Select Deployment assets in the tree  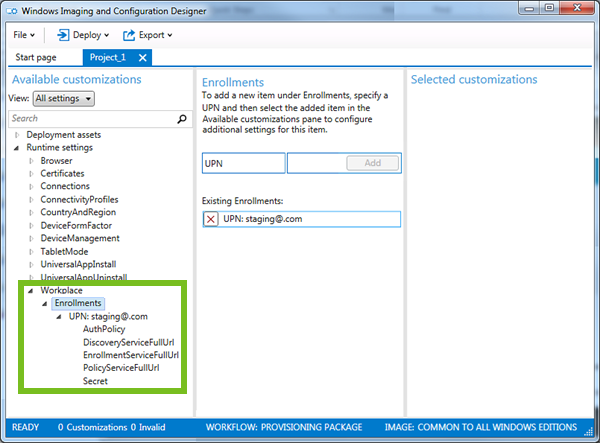click(64, 135)
